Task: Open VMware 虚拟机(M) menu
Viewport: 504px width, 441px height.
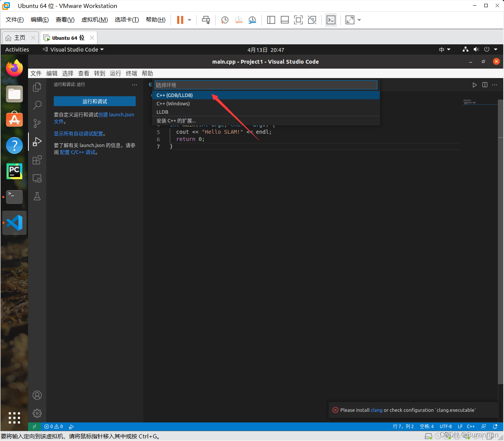Action: click(95, 20)
